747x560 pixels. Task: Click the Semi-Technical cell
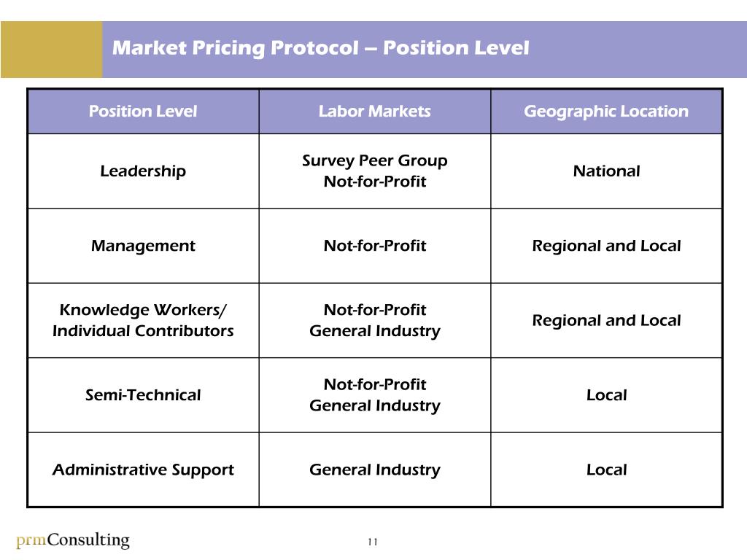(x=144, y=395)
